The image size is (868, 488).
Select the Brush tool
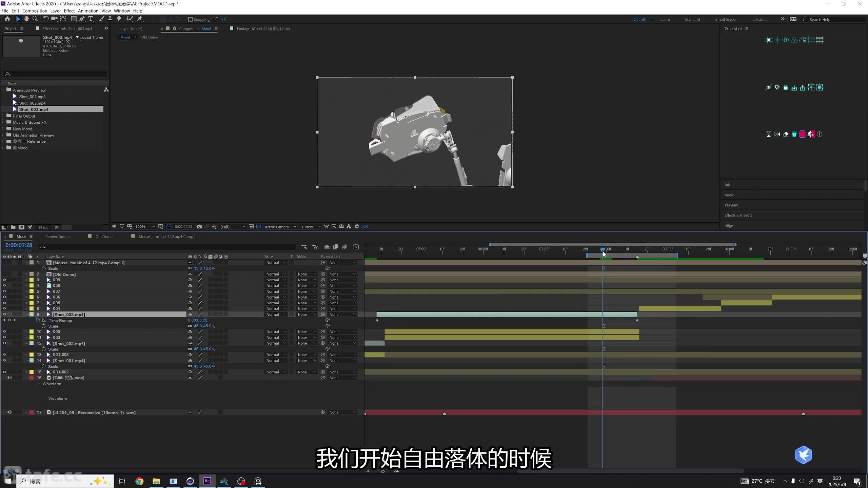pyautogui.click(x=101, y=19)
